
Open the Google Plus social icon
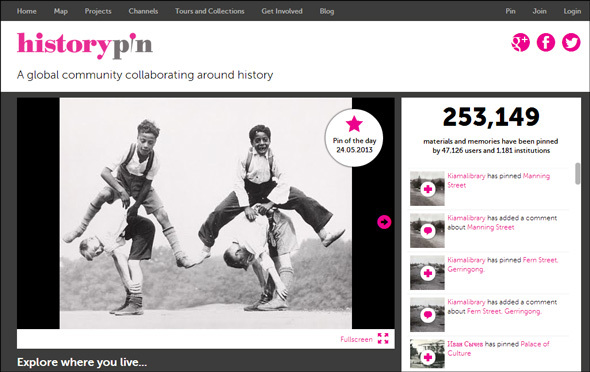coord(520,42)
